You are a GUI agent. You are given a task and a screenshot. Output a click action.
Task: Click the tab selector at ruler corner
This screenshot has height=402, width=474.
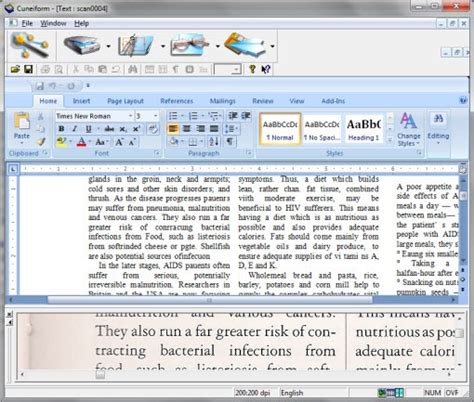[x=13, y=169]
